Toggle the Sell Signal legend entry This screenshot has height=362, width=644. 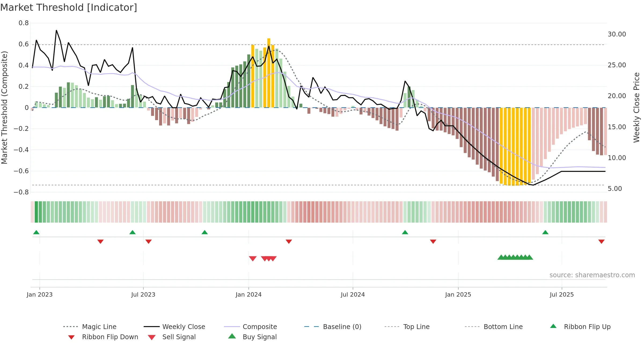point(172,337)
